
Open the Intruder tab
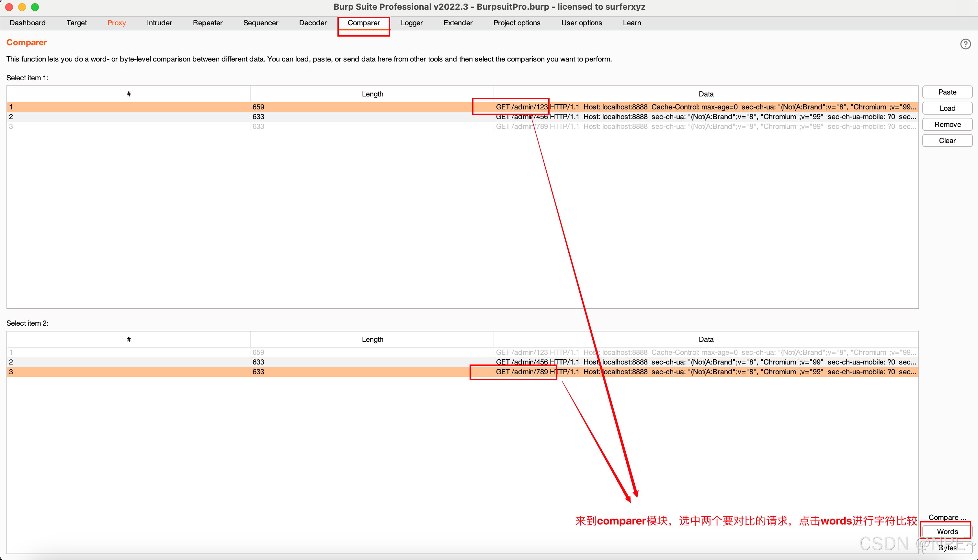(x=159, y=23)
